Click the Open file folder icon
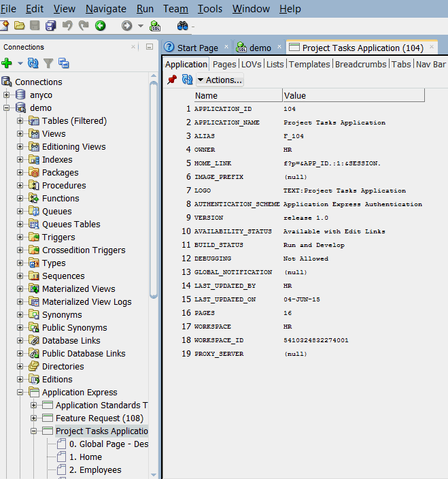Viewport: 448px width, 479px height. tap(20, 26)
